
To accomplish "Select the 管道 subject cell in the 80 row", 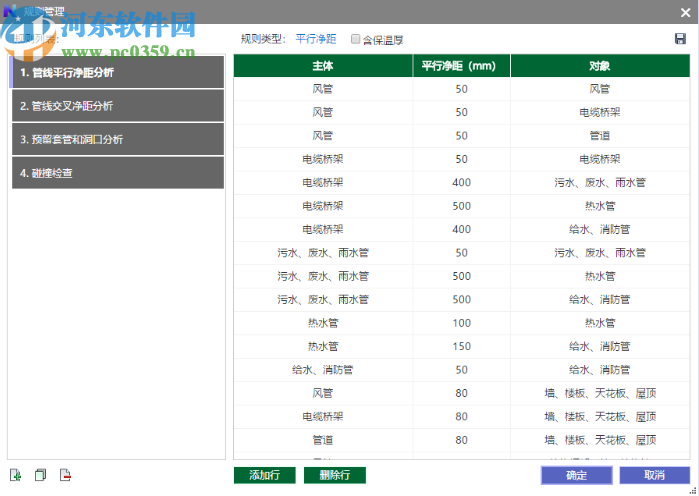I will point(323,440).
